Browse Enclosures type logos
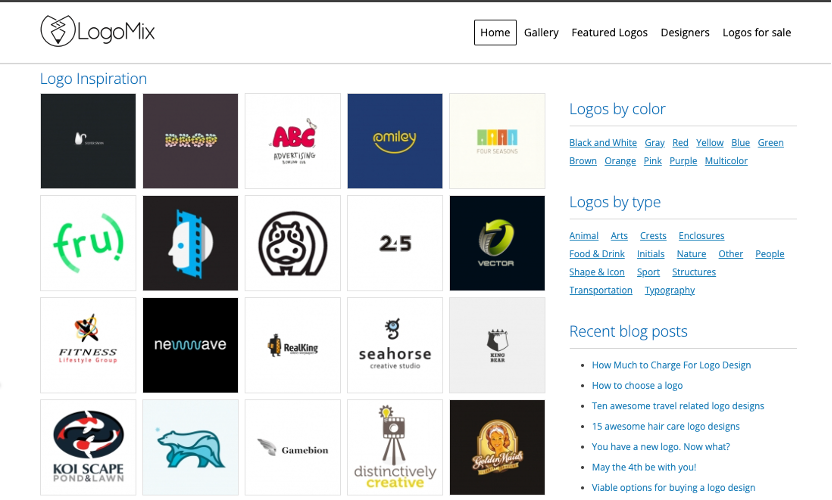Viewport: 832px width, 500px height. [701, 236]
